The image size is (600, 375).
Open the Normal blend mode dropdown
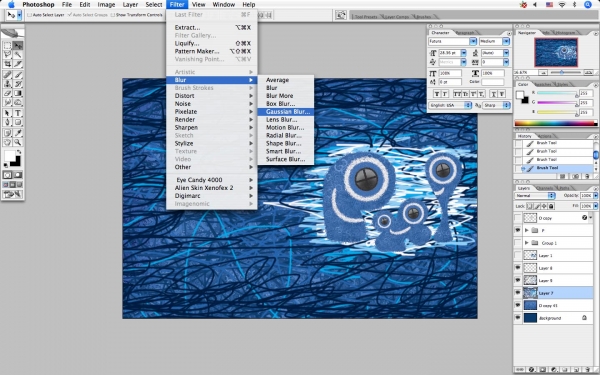tap(535, 196)
